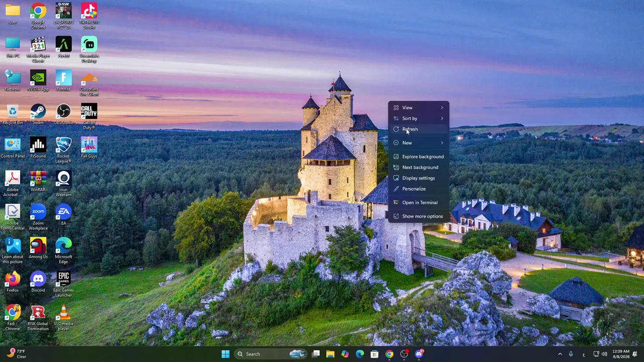Open the Google Chrome desktop shortcut

[38, 16]
